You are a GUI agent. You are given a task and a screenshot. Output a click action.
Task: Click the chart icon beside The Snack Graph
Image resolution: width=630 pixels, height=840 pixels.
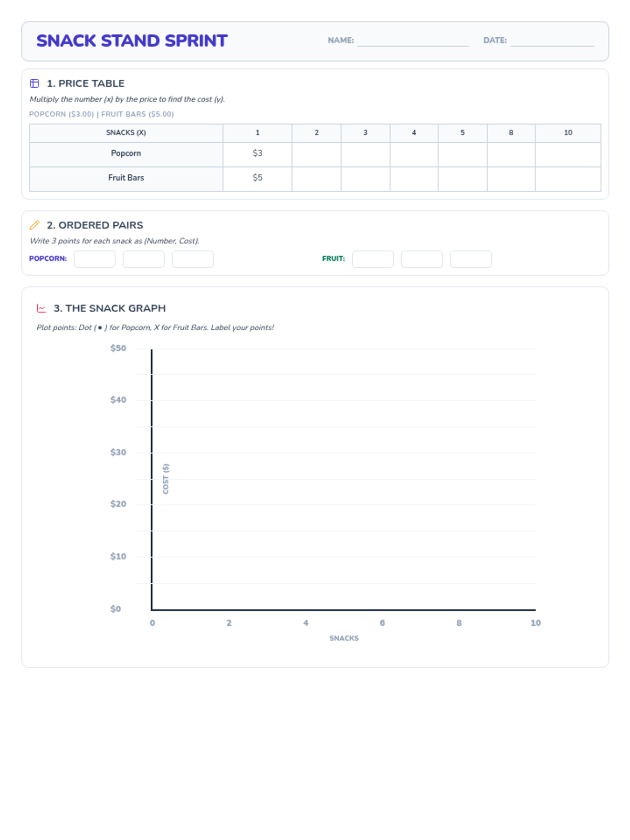point(41,308)
